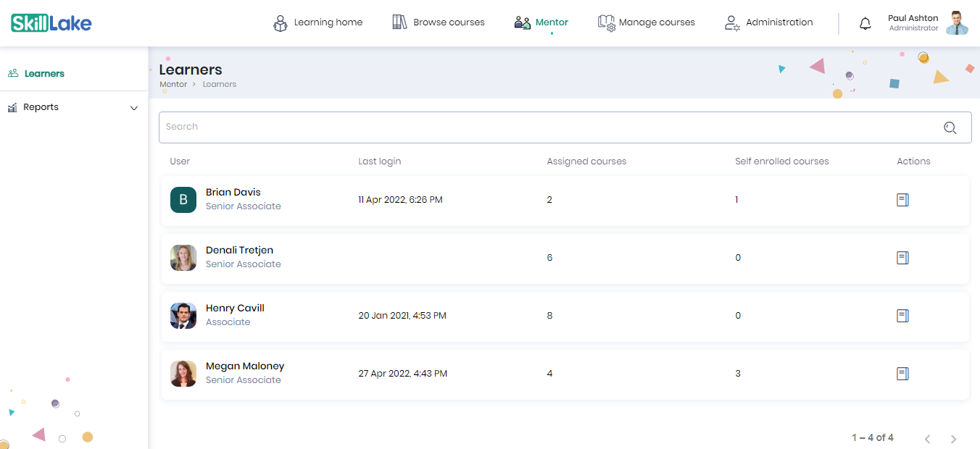Click the SkillLake logo

pyautogui.click(x=51, y=23)
